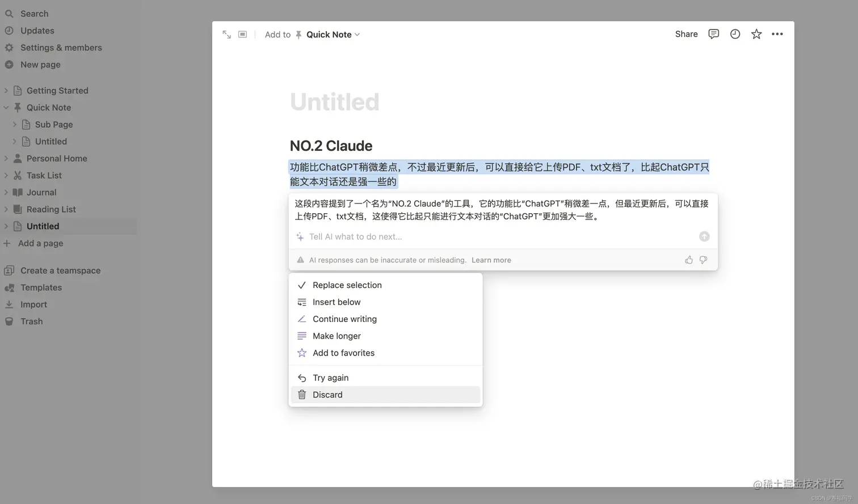Click the Untitled page title placeholder
This screenshot has height=504, width=858.
coord(335,102)
